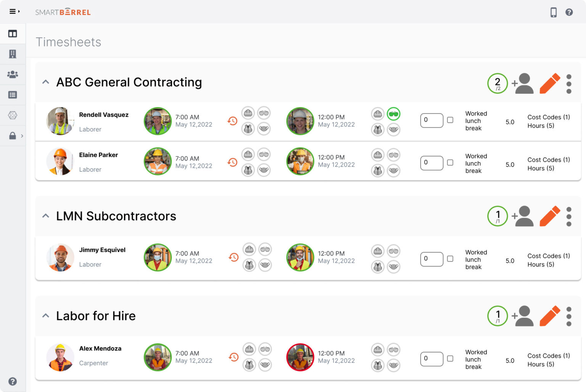Open the lock section in the sidebar
The image size is (586, 392).
[x=13, y=135]
